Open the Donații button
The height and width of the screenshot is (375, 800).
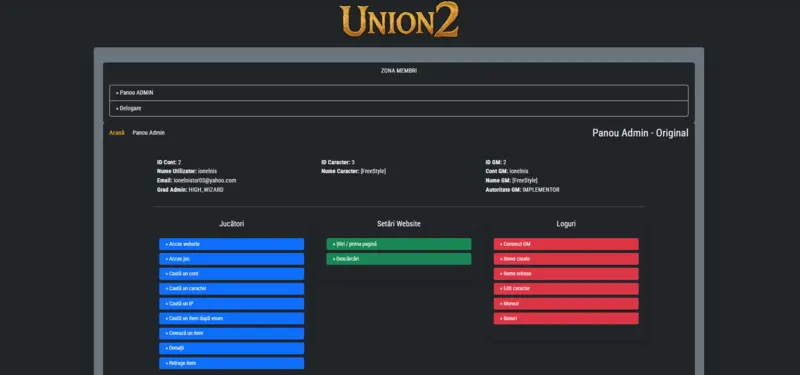point(232,348)
